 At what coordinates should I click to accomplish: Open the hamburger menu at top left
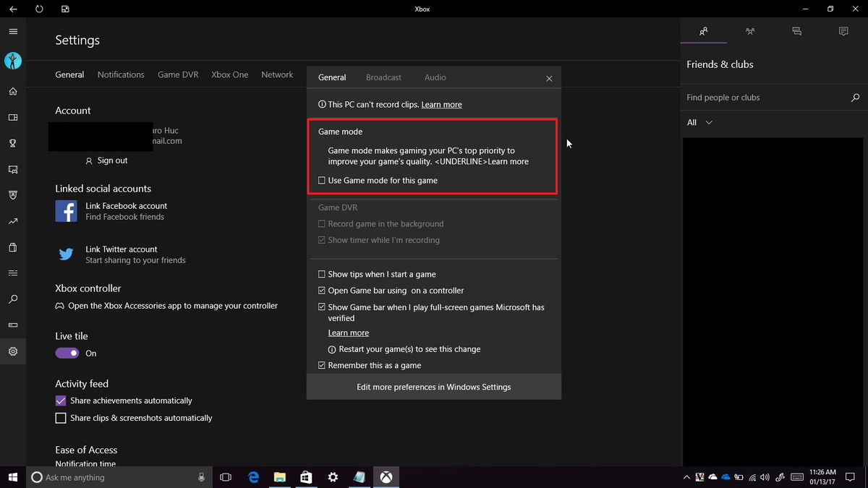(13, 31)
